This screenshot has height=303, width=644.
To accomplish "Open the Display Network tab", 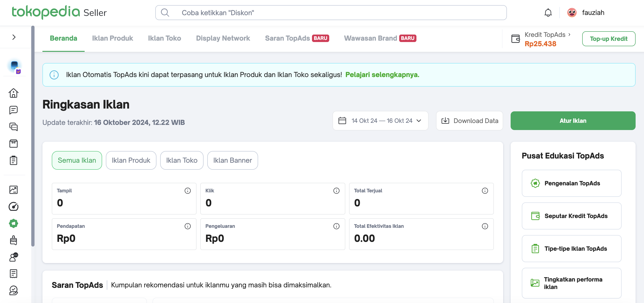I will [223, 38].
